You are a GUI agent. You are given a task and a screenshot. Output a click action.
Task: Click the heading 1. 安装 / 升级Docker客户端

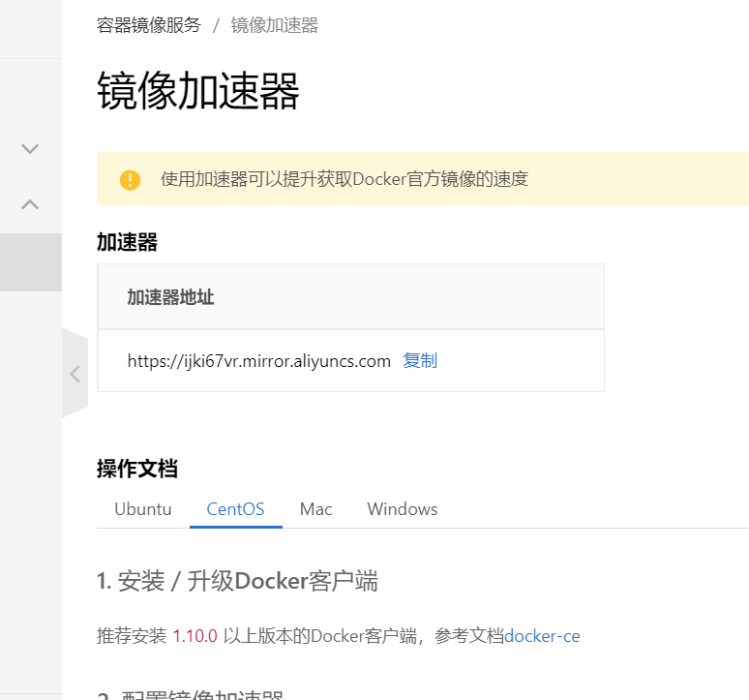[x=237, y=581]
